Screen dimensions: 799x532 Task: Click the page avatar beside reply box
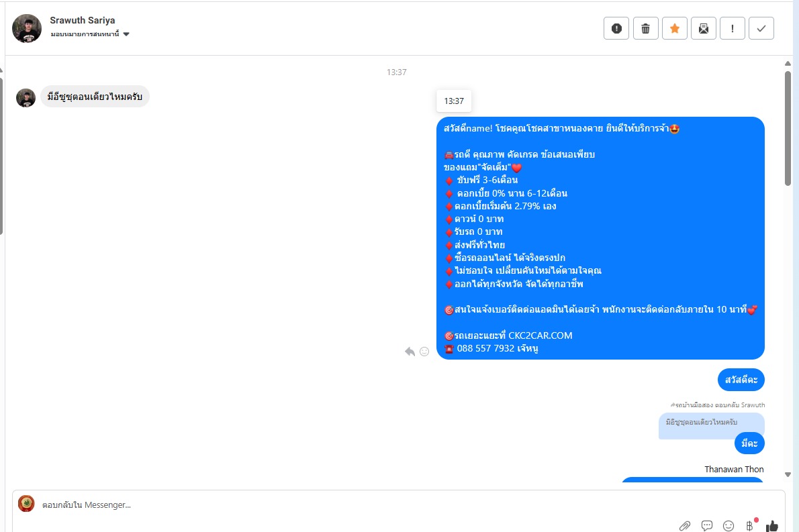pyautogui.click(x=26, y=504)
